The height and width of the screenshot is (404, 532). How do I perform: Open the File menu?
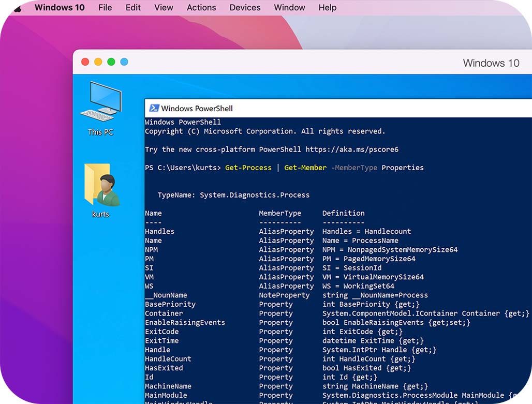[x=105, y=7]
